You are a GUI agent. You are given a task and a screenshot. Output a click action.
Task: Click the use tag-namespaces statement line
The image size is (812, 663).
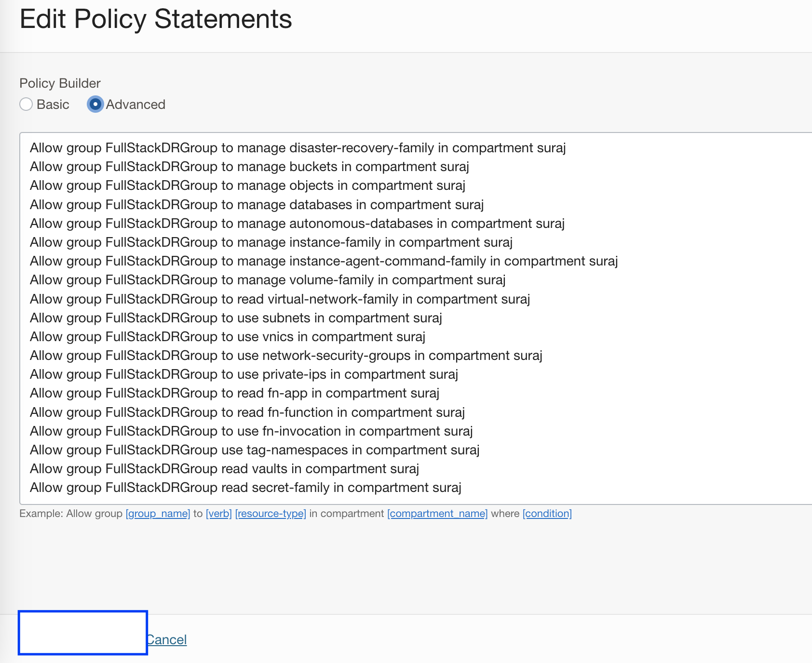pos(255,450)
